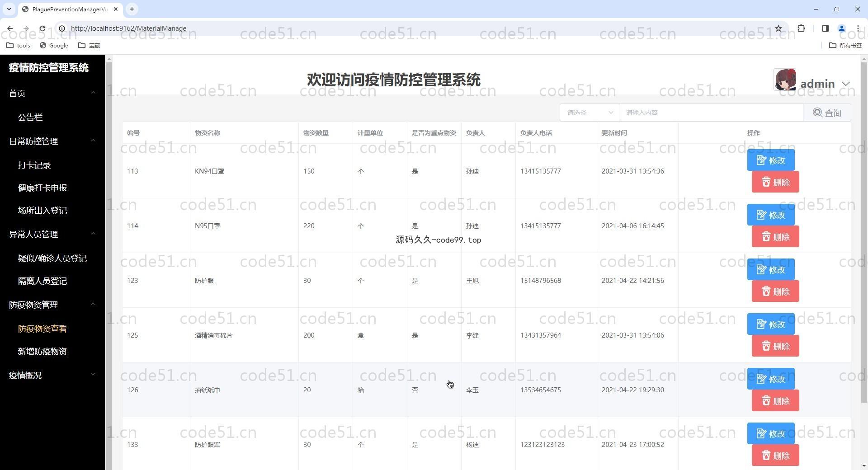
Task: Click the 查询 search button
Action: point(827,113)
